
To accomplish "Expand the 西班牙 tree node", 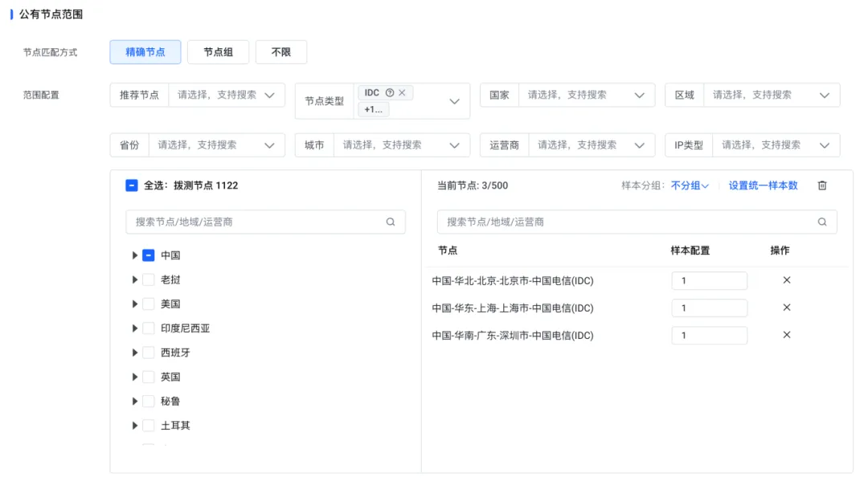I will (134, 353).
